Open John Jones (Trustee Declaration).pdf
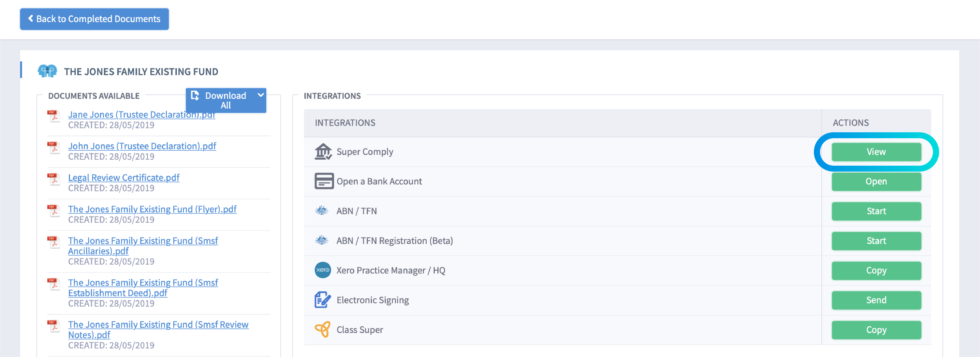This screenshot has height=357, width=980. (142, 146)
